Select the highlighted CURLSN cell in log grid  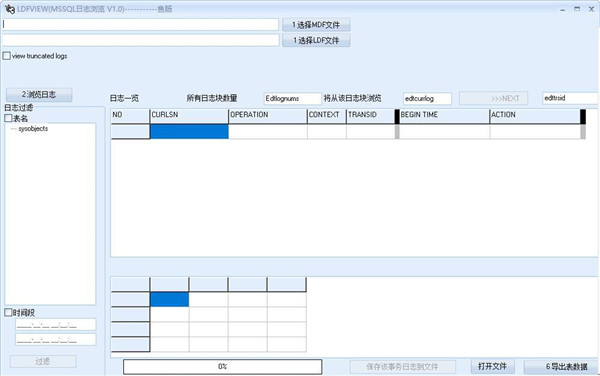189,132
